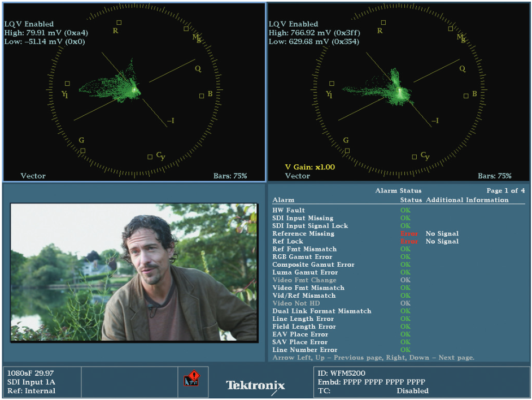
Task: Select the Ref Lock alarm row
Action: coord(399,241)
